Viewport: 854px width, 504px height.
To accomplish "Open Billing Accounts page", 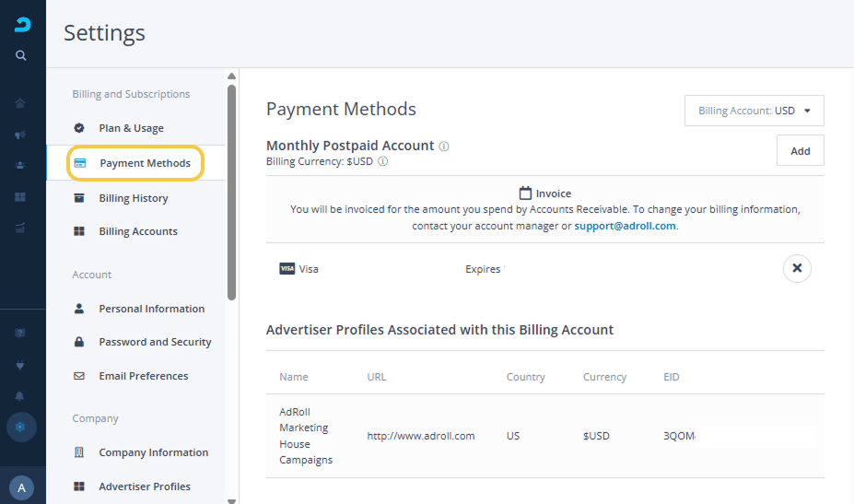I will [x=138, y=231].
